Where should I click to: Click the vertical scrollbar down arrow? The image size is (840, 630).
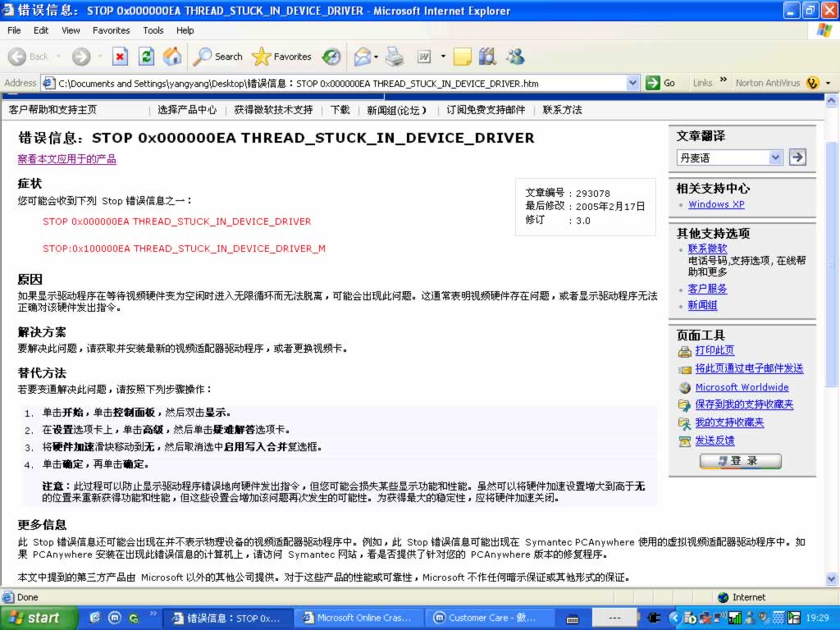point(832,578)
